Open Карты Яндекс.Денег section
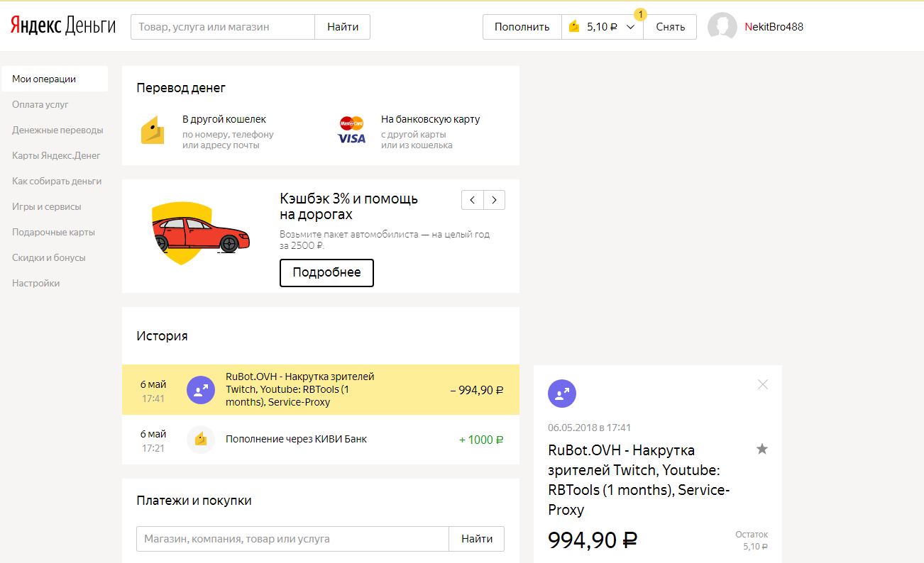 click(x=57, y=156)
